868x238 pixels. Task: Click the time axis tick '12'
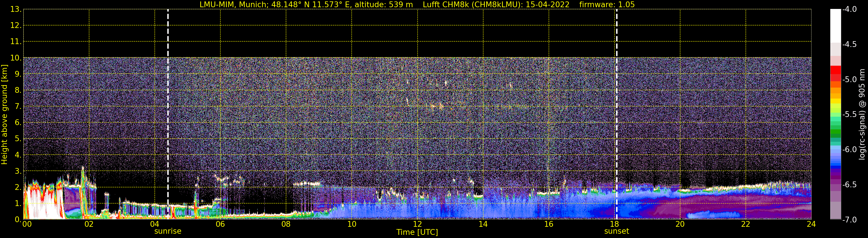pos(417,224)
